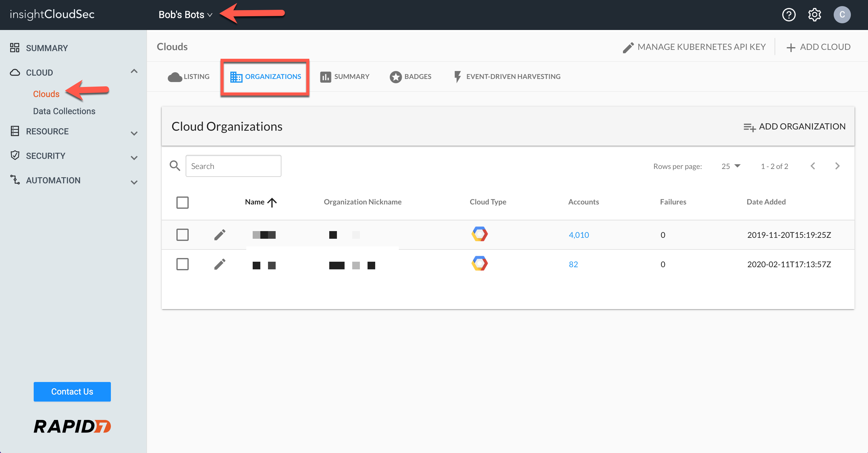Open the rows per page dropdown
Image resolution: width=868 pixels, height=453 pixels.
pos(730,166)
